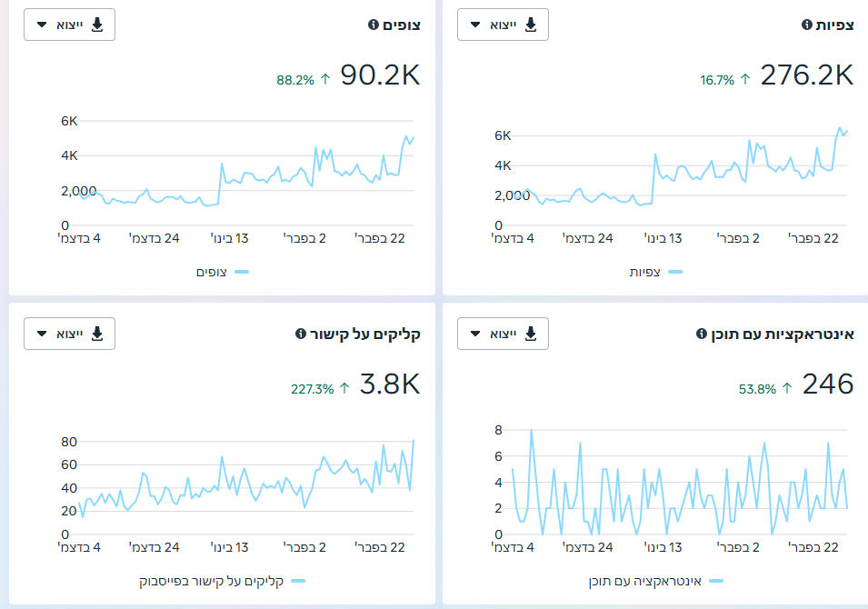Click the info icon next to צופים title
Screen dimensions: 868x609
point(374,25)
